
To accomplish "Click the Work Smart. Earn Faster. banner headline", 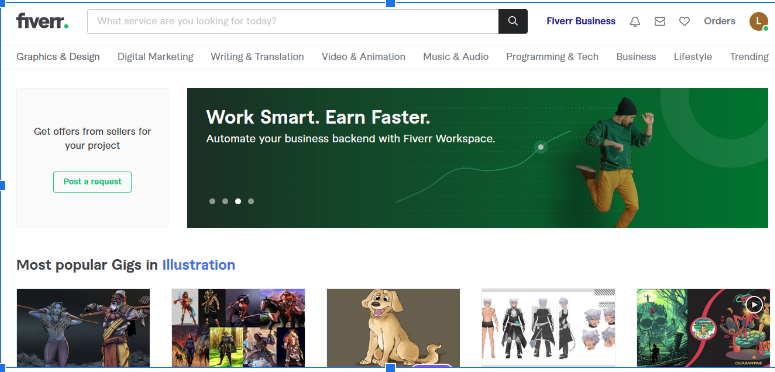I will pyautogui.click(x=318, y=118).
